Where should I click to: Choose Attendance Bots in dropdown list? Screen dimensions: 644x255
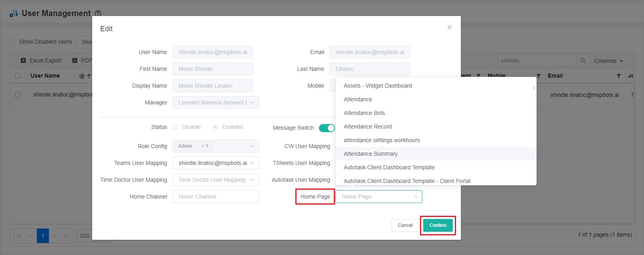pos(364,113)
